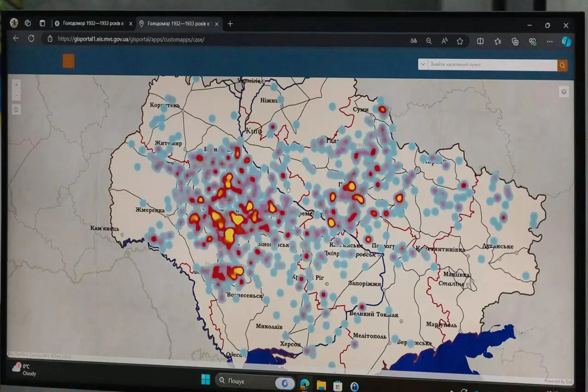
Task: Open the Favorites list panel
Action: point(498,42)
